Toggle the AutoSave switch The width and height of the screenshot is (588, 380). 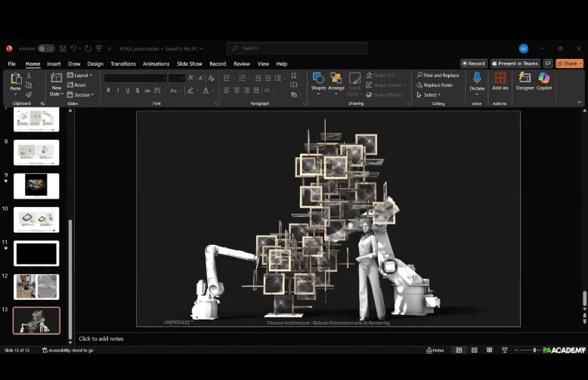(46, 48)
